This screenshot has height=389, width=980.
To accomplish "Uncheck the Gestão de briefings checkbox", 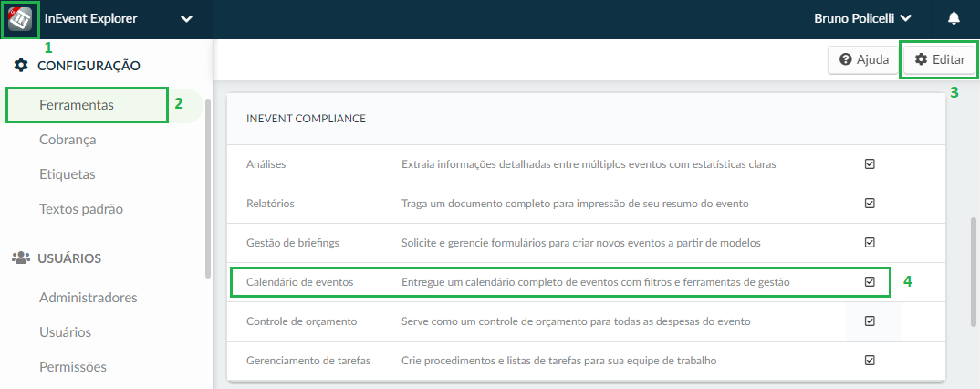I will [870, 242].
